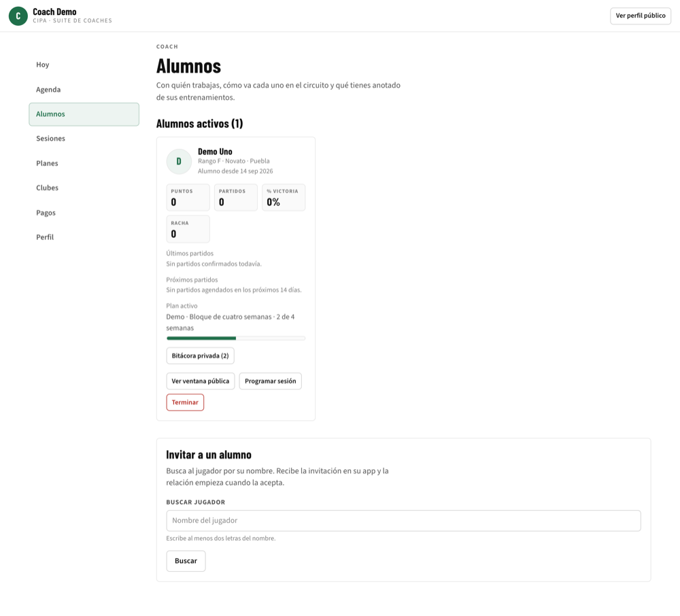
Task: Focus the Nombre del jugador search field
Action: pos(403,521)
